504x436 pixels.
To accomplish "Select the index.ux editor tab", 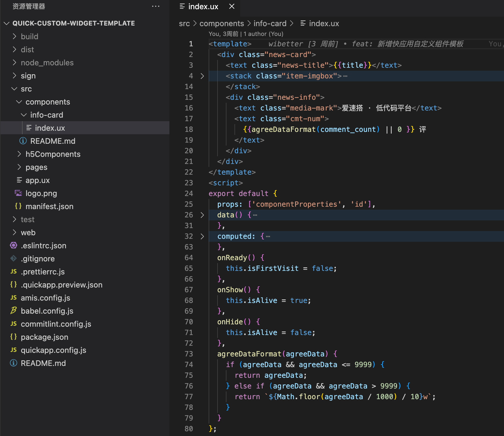I will pos(204,7).
